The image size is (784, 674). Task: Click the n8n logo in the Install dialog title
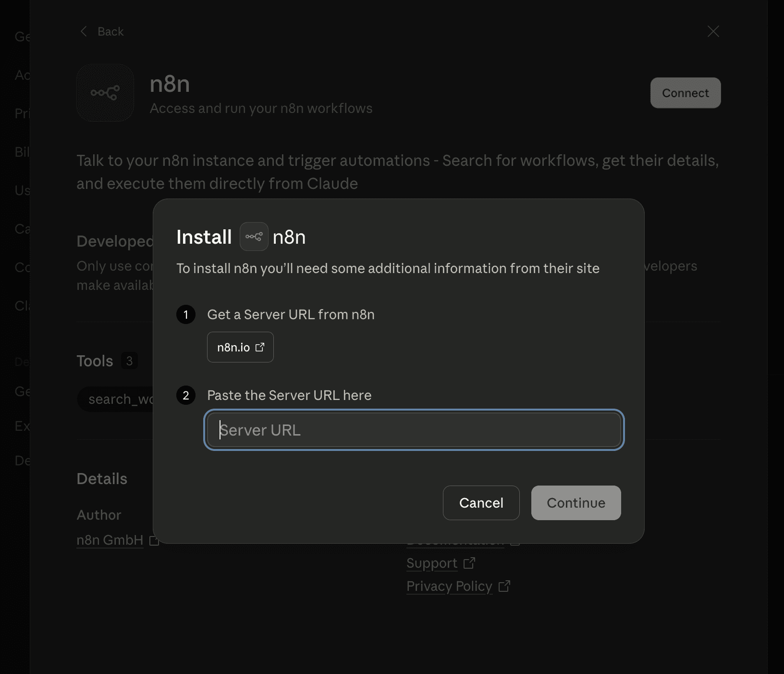click(x=254, y=237)
